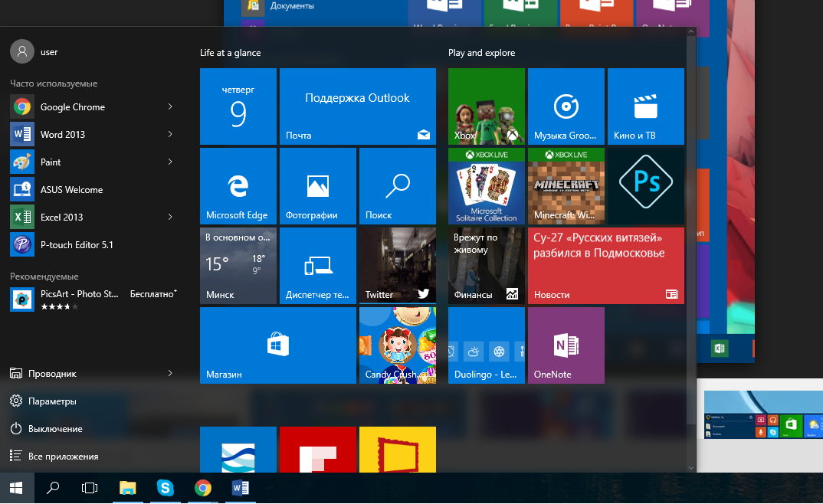Open the Новости news tile
823x504 pixels.
(x=606, y=266)
